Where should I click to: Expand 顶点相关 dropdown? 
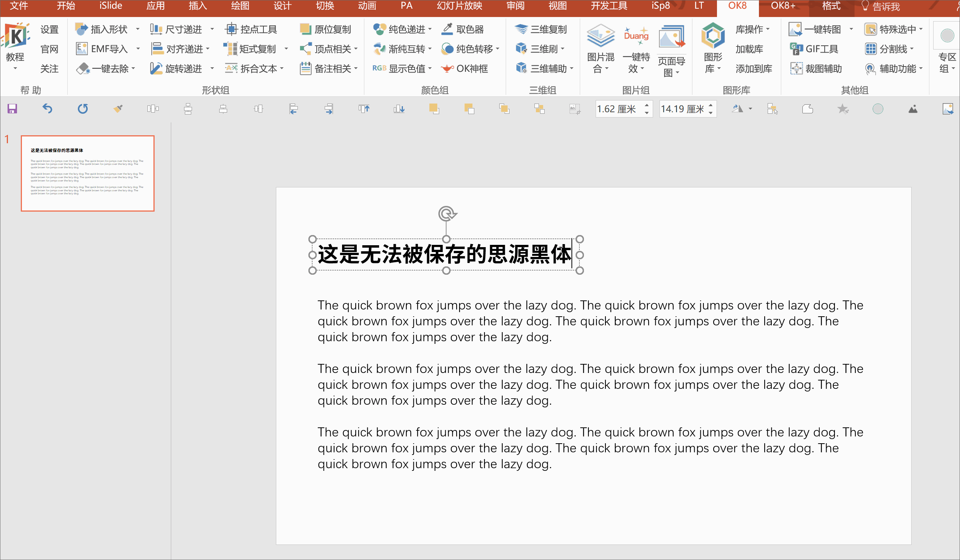tap(356, 49)
